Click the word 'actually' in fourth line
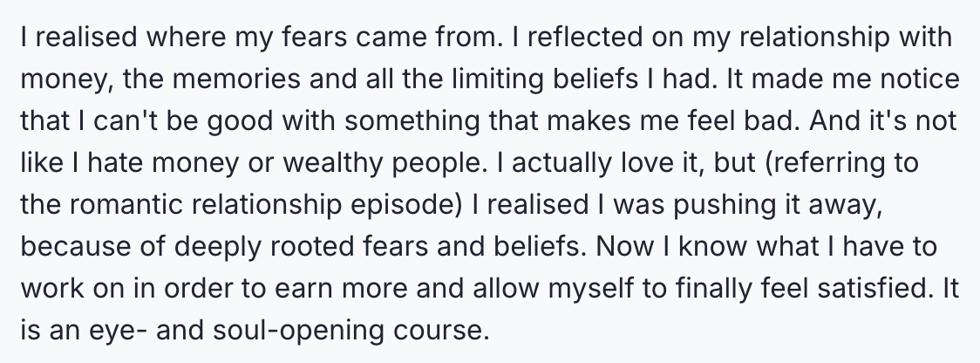 pyautogui.click(x=561, y=163)
